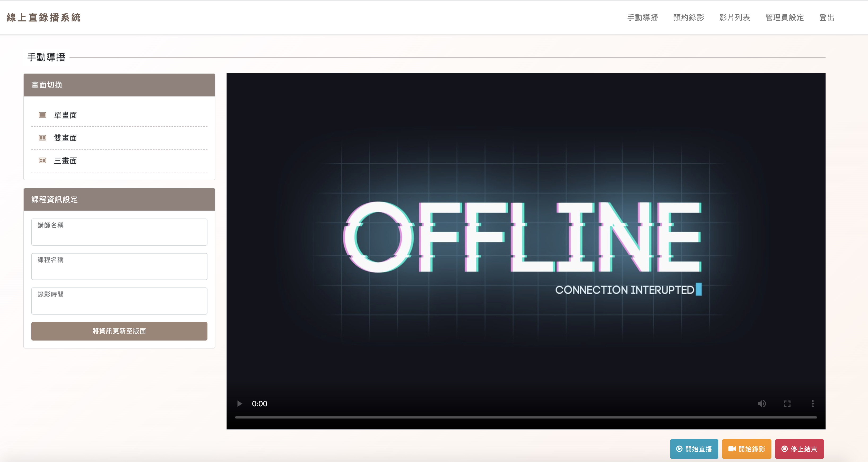The image size is (868, 462).
Task: Open the 手動導播 menu item
Action: (x=642, y=18)
